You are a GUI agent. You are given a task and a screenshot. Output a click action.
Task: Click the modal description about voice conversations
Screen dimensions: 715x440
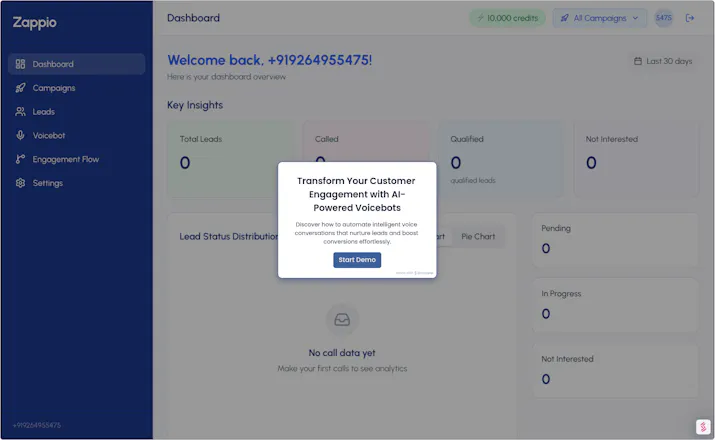[357, 233]
